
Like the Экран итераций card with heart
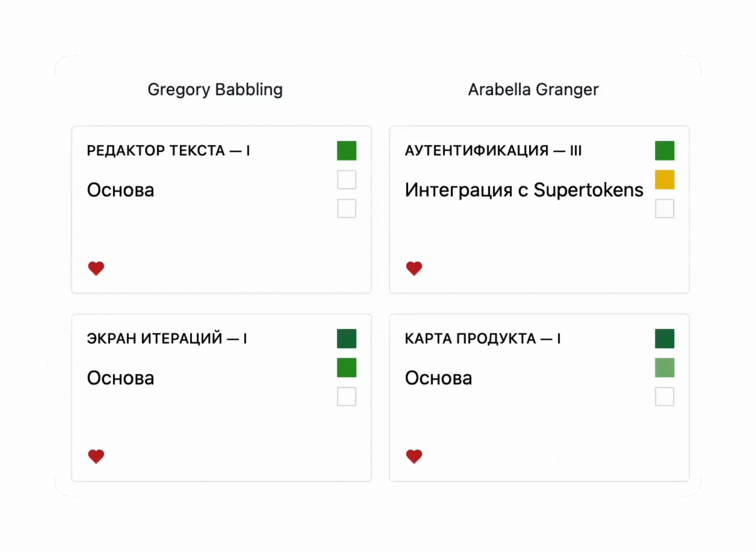coord(96,456)
